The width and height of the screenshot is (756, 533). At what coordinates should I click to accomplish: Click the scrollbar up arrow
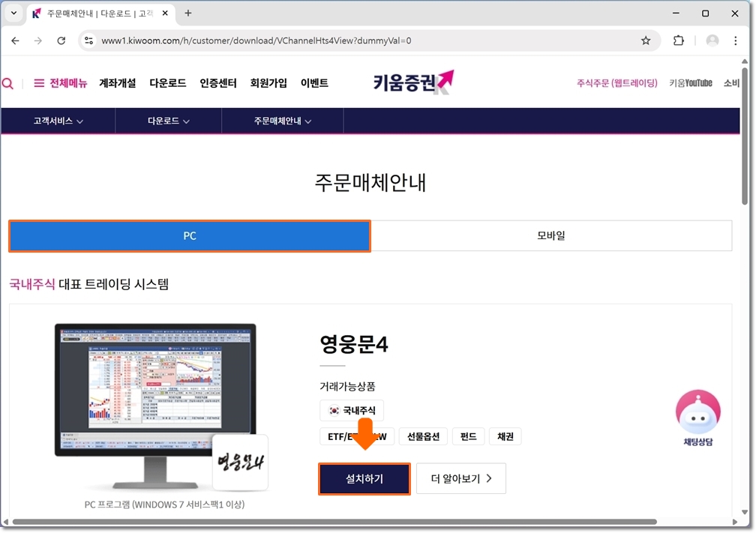[745, 61]
